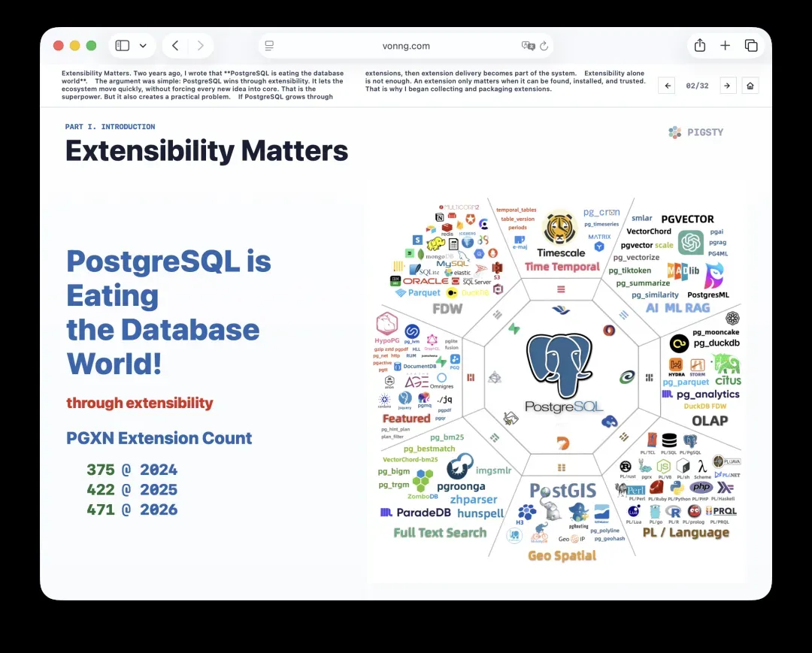Click the Full Text Search category heading

pos(440,533)
